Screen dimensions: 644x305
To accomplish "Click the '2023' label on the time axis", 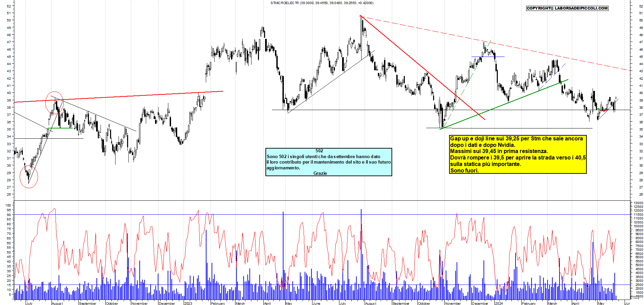I will pyautogui.click(x=188, y=303).
